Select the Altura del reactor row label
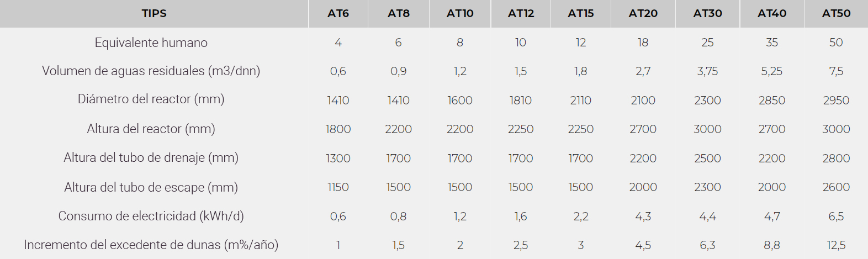 pos(151,129)
